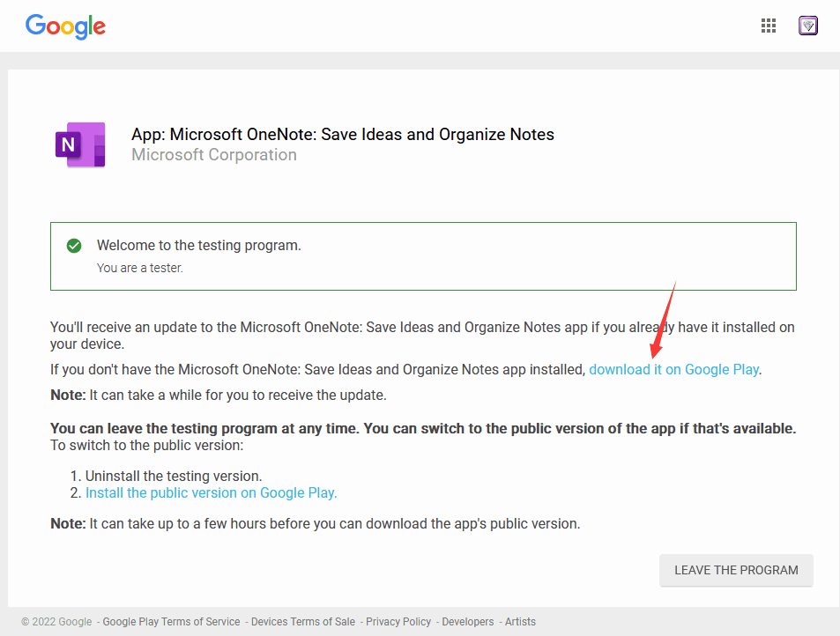840x636 pixels.
Task: Open Google Play Terms of Service
Action: coord(171,622)
